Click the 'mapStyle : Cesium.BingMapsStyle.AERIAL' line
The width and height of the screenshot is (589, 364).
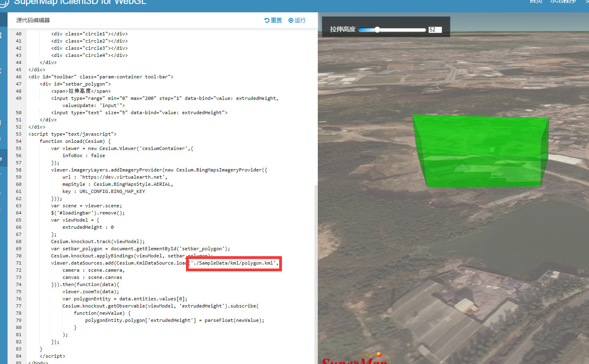[118, 184]
